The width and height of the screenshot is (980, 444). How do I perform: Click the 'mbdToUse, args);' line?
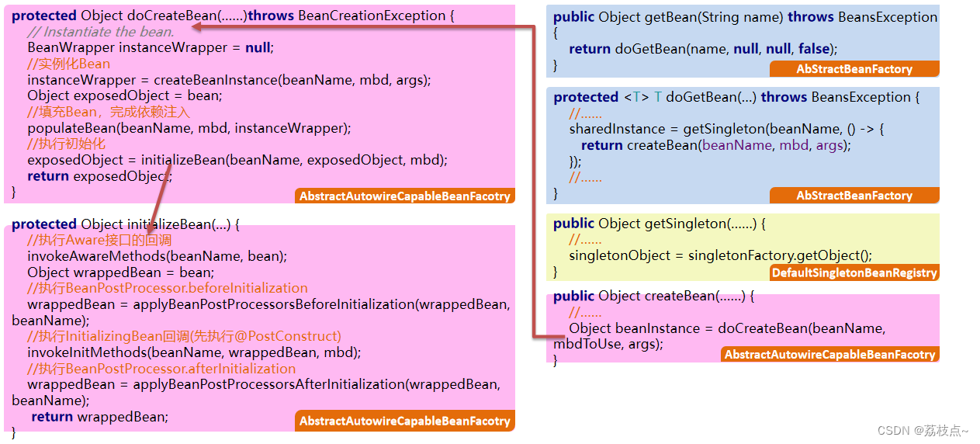tap(608, 344)
